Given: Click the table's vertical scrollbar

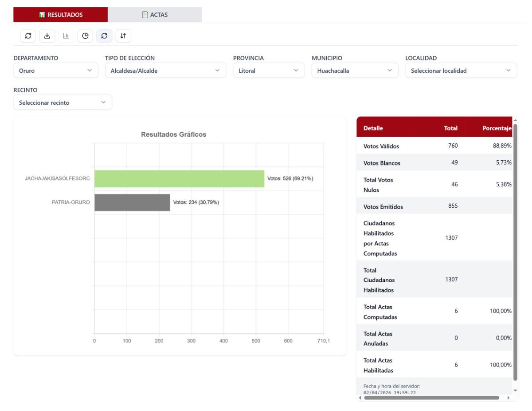Looking at the screenshot, I should pos(515,249).
